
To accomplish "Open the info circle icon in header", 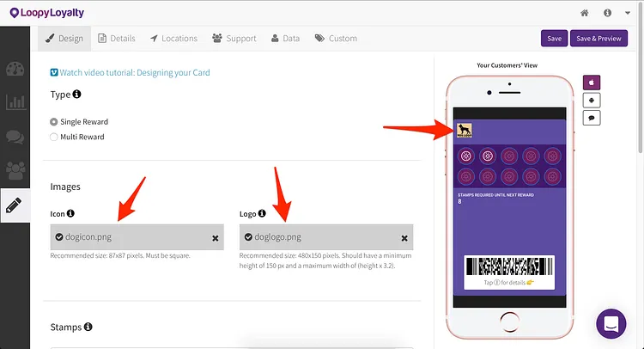I will 607,13.
